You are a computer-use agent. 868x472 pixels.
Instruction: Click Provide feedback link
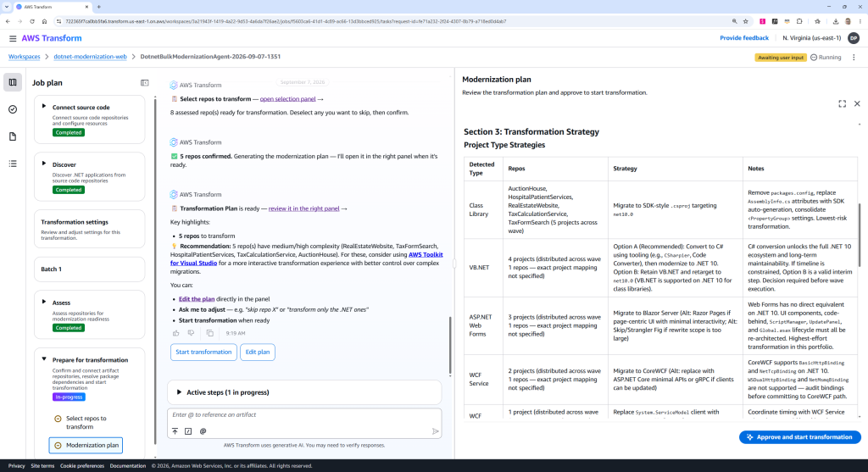(x=744, y=38)
